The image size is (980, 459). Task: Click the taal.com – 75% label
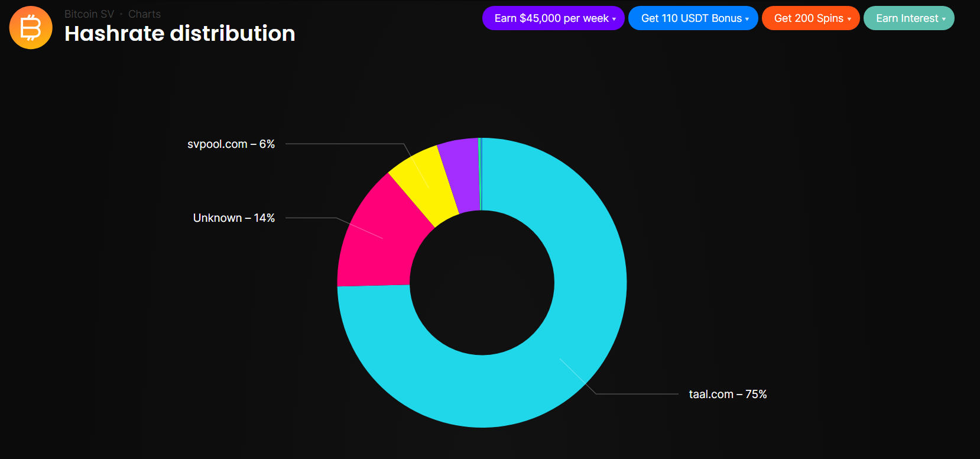[x=728, y=395]
